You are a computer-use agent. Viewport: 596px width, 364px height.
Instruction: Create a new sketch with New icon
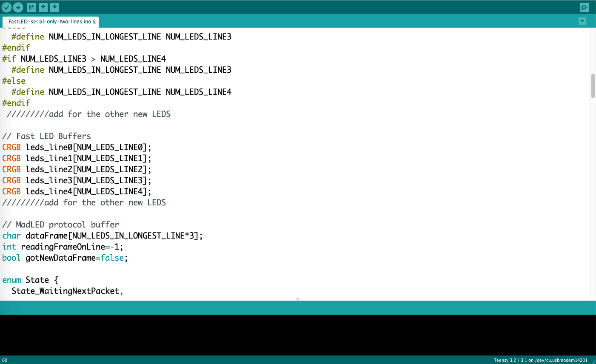click(x=31, y=7)
